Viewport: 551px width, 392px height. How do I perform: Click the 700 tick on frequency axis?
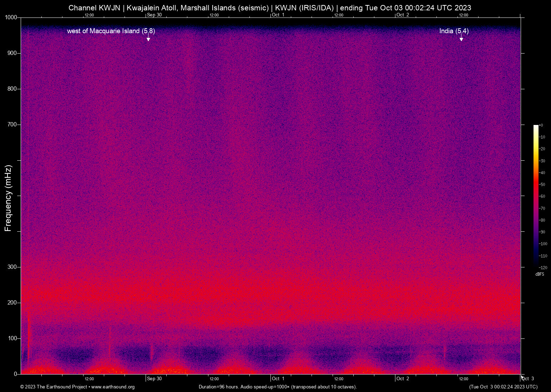click(12, 125)
